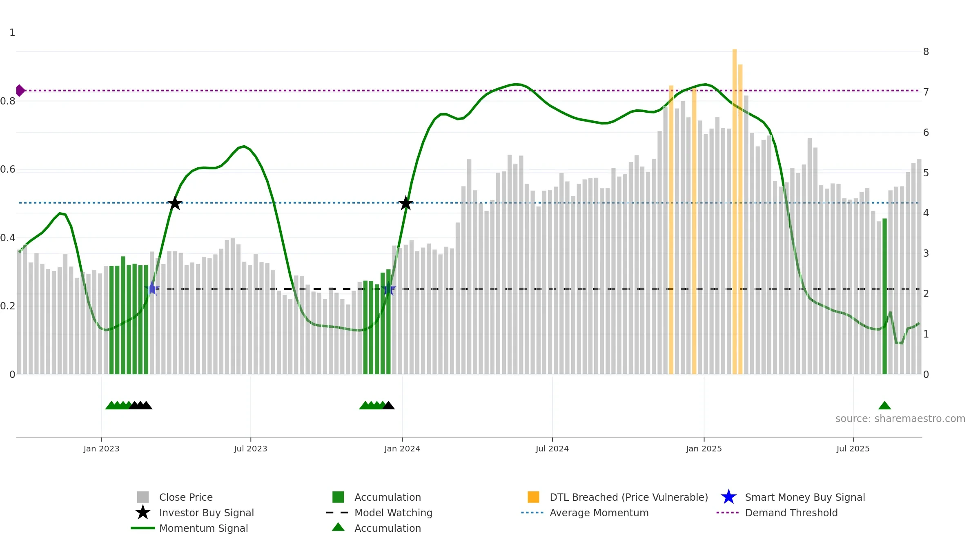Click the blue star on chart near Dec 2023

388,289
